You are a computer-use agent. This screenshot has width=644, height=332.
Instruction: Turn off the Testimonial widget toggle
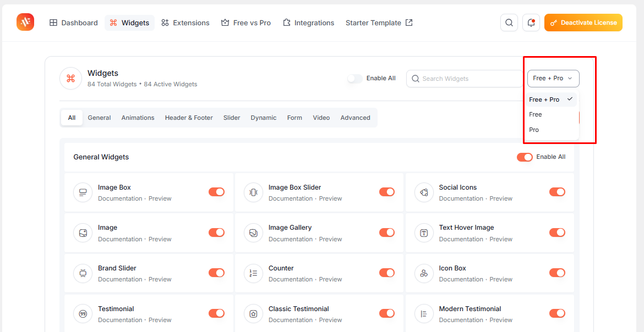(216, 313)
